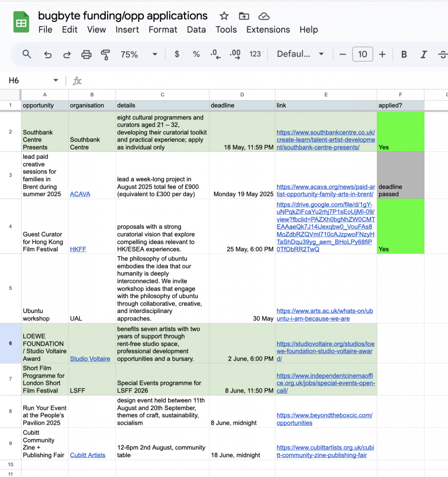Print the spreadsheet
448x477 pixels.
click(86, 55)
